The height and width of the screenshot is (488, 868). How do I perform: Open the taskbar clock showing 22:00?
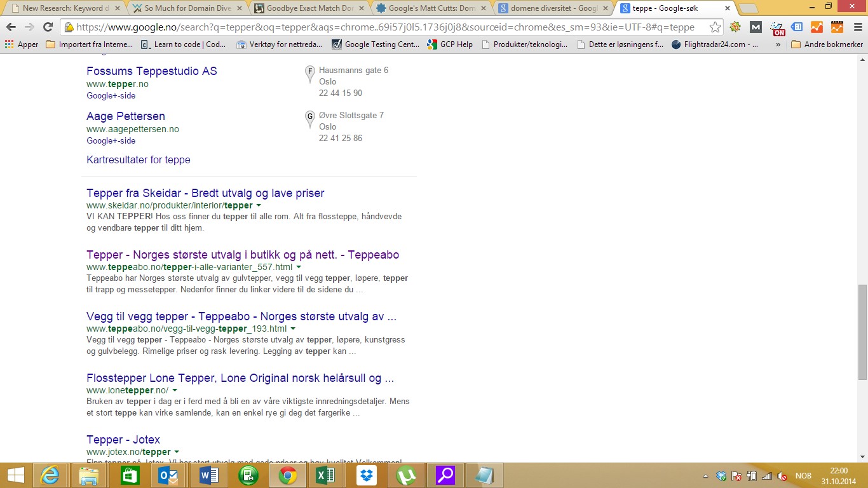839,475
